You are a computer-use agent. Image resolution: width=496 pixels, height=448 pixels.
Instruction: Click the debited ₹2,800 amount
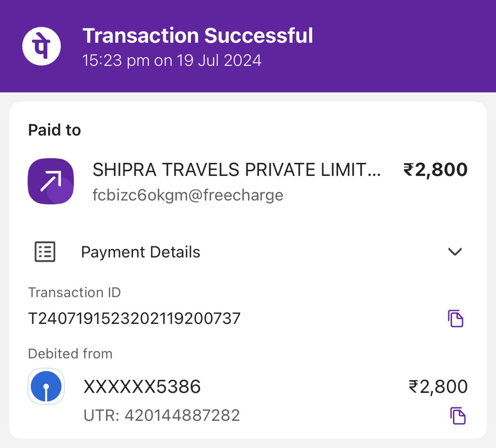[x=438, y=387]
